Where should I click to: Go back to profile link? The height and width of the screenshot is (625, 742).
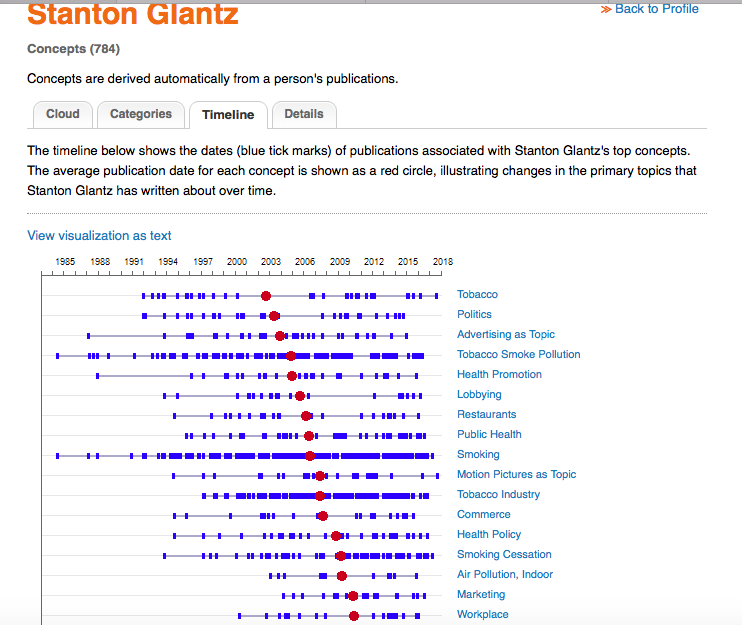pyautogui.click(x=650, y=9)
